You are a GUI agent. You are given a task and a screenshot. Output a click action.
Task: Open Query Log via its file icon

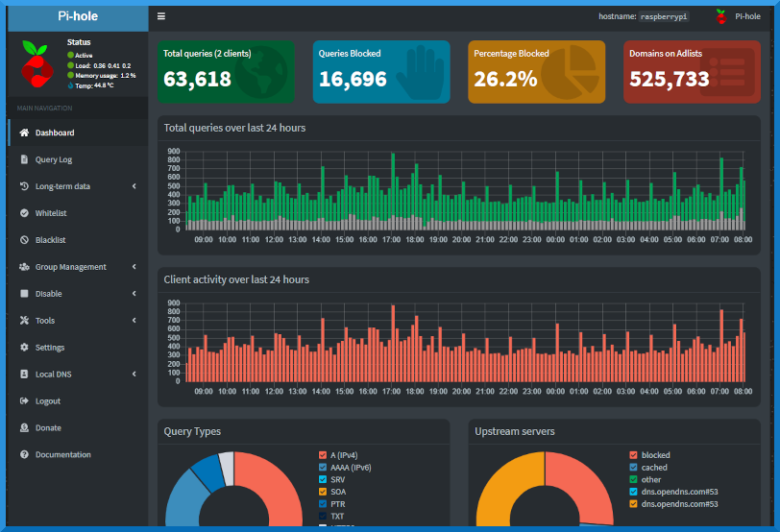[24, 159]
